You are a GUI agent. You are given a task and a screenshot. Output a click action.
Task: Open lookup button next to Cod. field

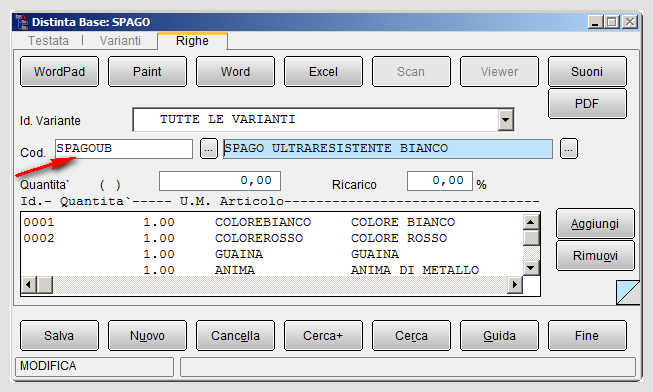pyautogui.click(x=209, y=149)
